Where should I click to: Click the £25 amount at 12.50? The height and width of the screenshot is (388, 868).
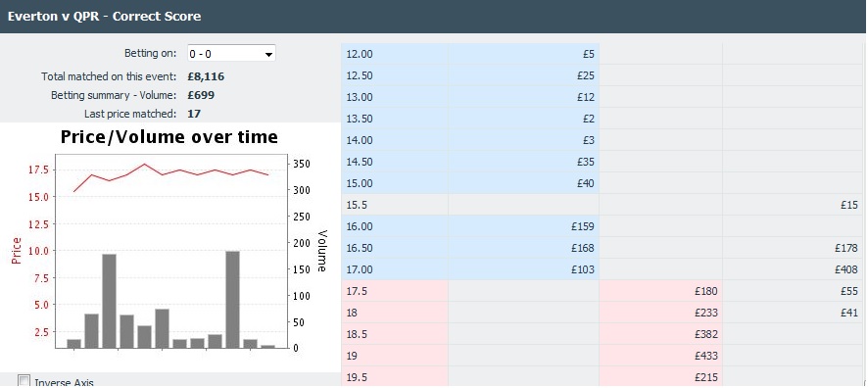point(585,75)
